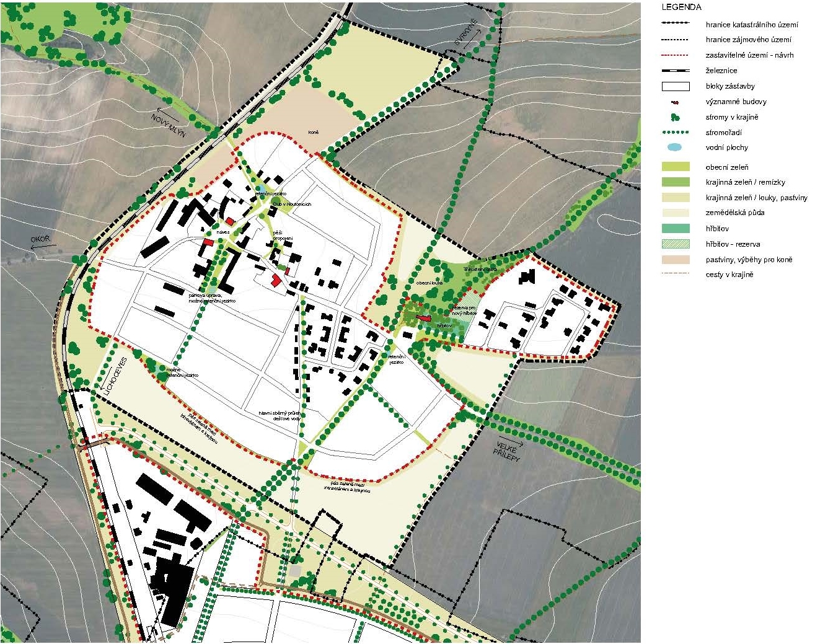
Task: Click the 'hranice katastrálního území' line symbol
Action: pyautogui.click(x=675, y=24)
